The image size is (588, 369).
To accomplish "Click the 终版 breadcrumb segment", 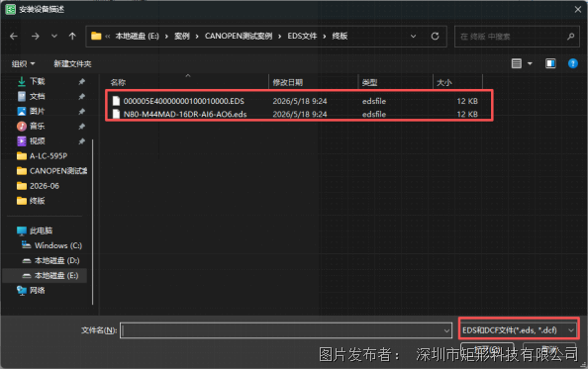I will point(340,37).
